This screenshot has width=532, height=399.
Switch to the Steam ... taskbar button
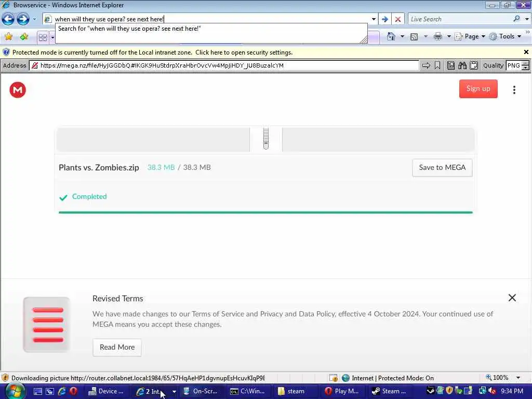(390, 391)
